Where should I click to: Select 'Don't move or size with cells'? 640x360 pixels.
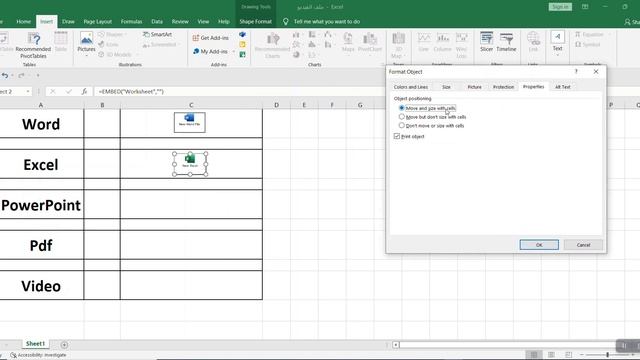coord(432,126)
